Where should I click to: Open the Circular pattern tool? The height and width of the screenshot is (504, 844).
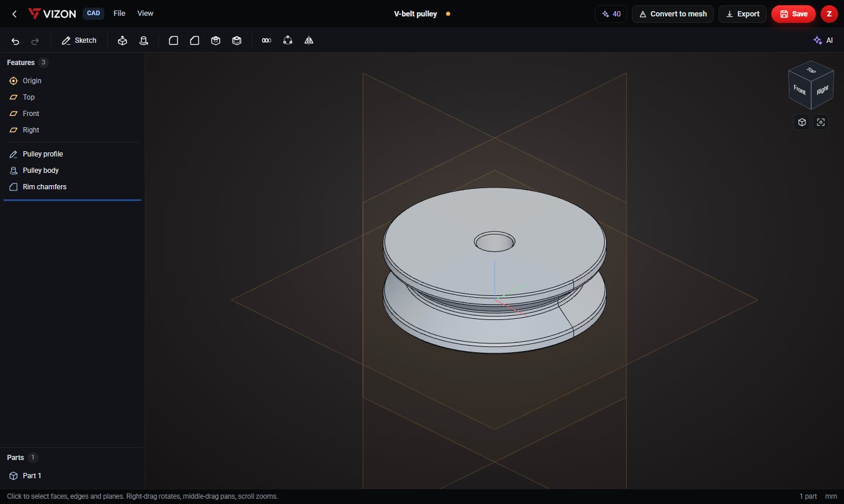288,40
